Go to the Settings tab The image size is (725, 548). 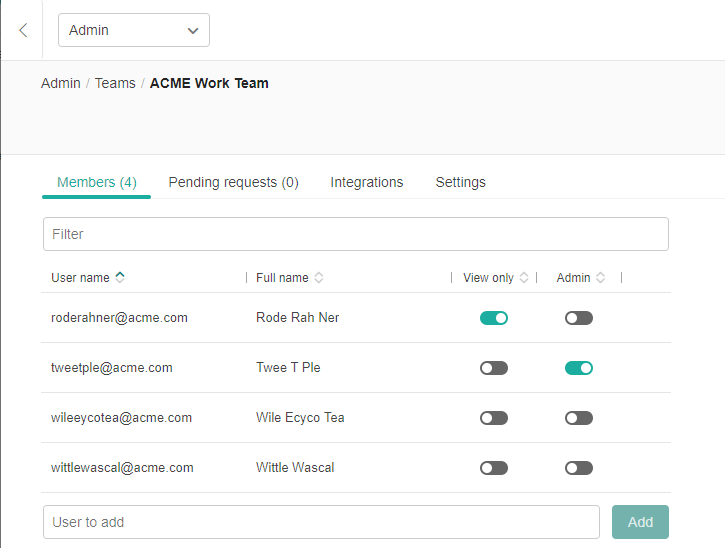pos(460,182)
